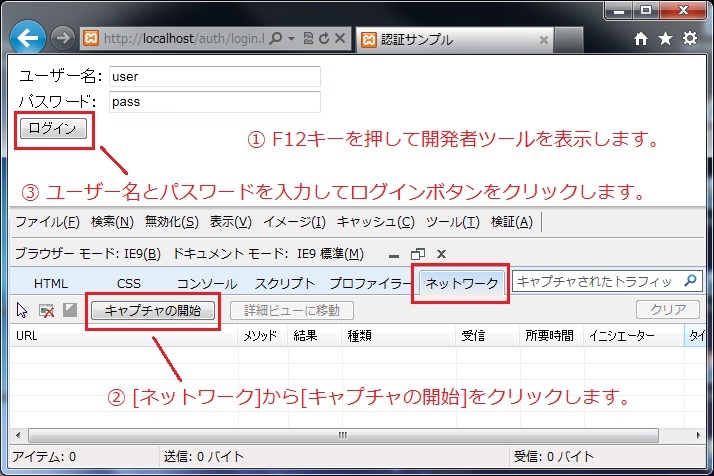Refresh the page with reload icon
Image resolution: width=714 pixels, height=476 pixels.
coord(324,39)
